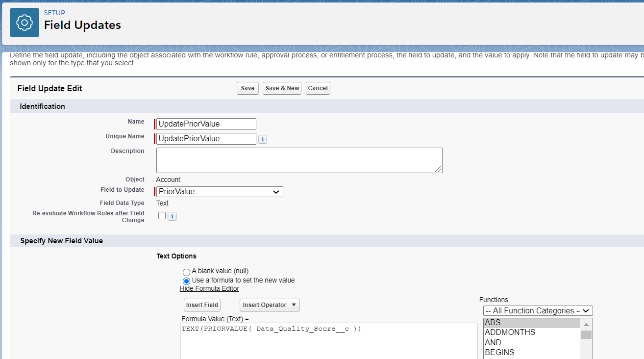This screenshot has height=359, width=644.
Task: Enable Re-evaluate Workflow Rules after Field Change
Action: tap(162, 215)
